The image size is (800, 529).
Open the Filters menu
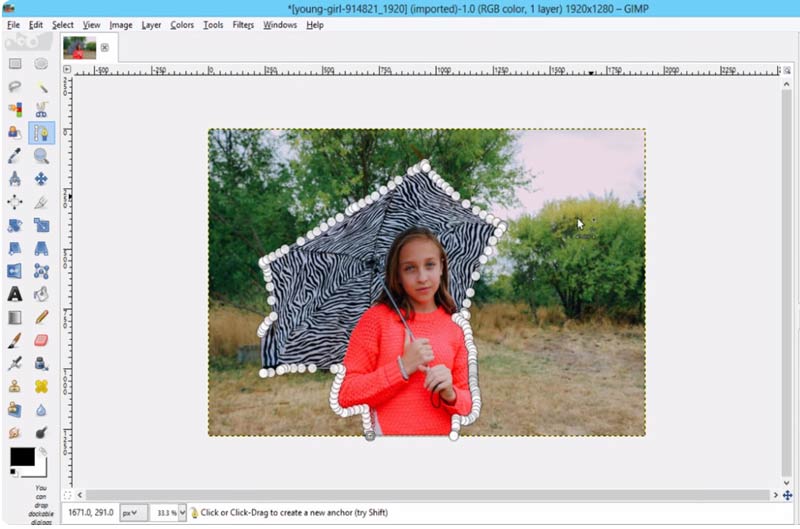pos(243,24)
